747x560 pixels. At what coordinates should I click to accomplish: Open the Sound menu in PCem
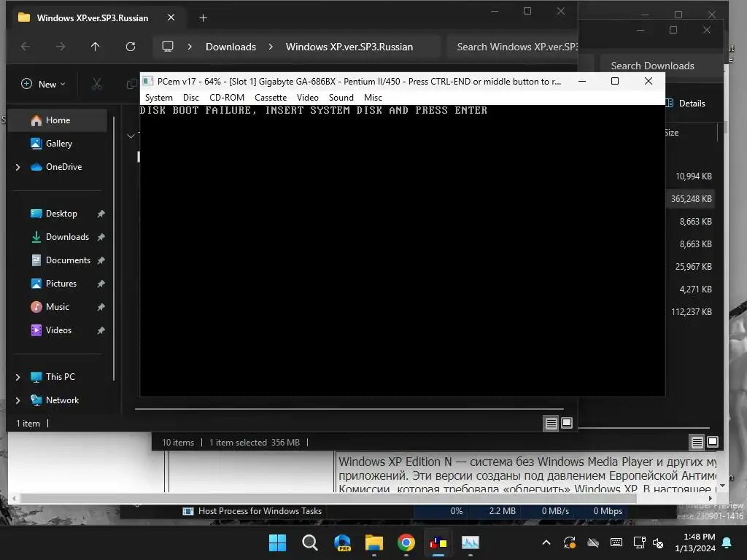(x=341, y=98)
